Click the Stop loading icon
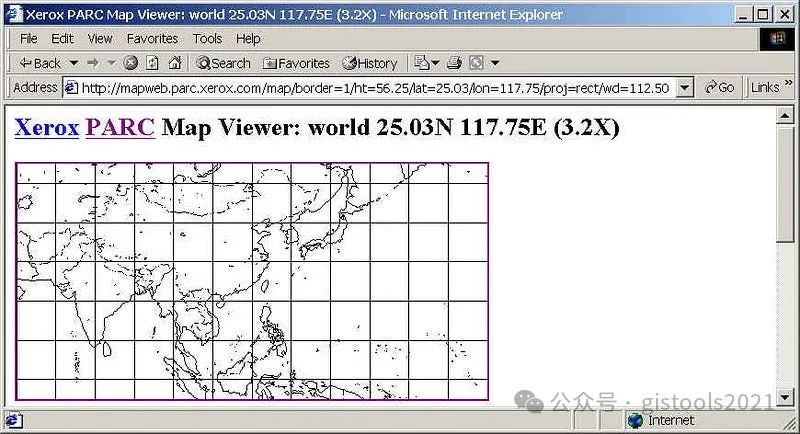The width and height of the screenshot is (800, 434). pos(131,63)
